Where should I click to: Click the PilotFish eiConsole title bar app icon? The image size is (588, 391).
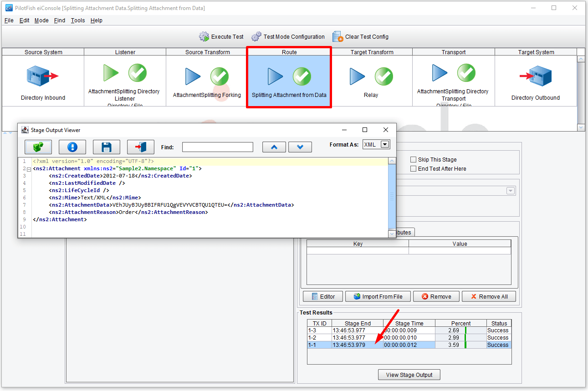pyautogui.click(x=9, y=8)
